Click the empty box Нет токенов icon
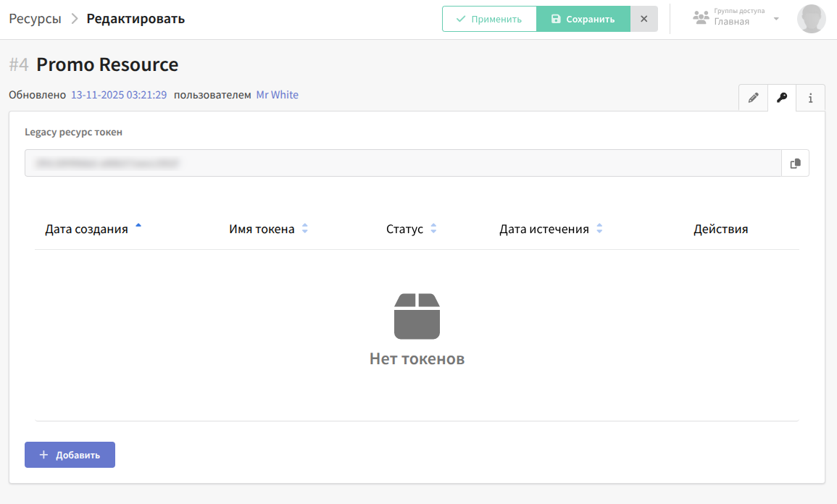Viewport: 837px width, 504px height. [417, 316]
